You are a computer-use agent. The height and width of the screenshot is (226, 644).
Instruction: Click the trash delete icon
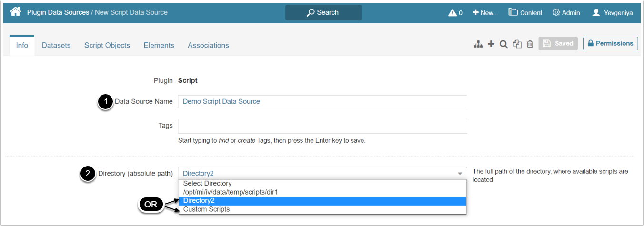tap(530, 44)
